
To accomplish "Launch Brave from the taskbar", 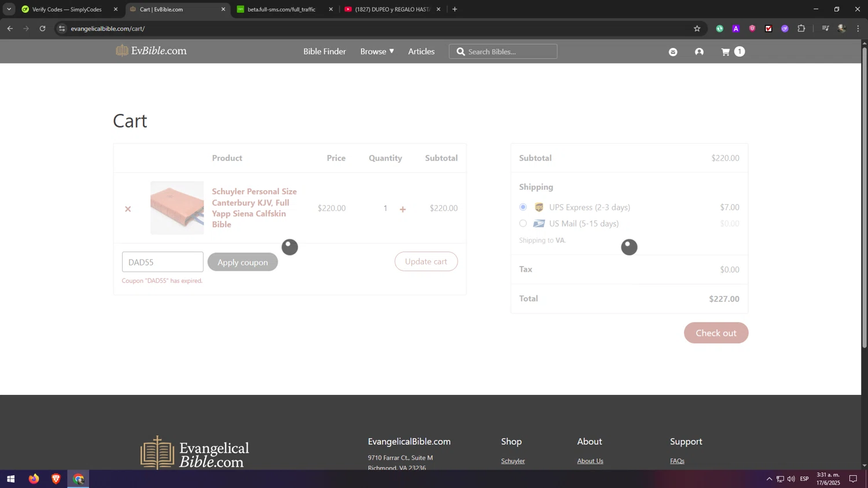I will click(56, 479).
